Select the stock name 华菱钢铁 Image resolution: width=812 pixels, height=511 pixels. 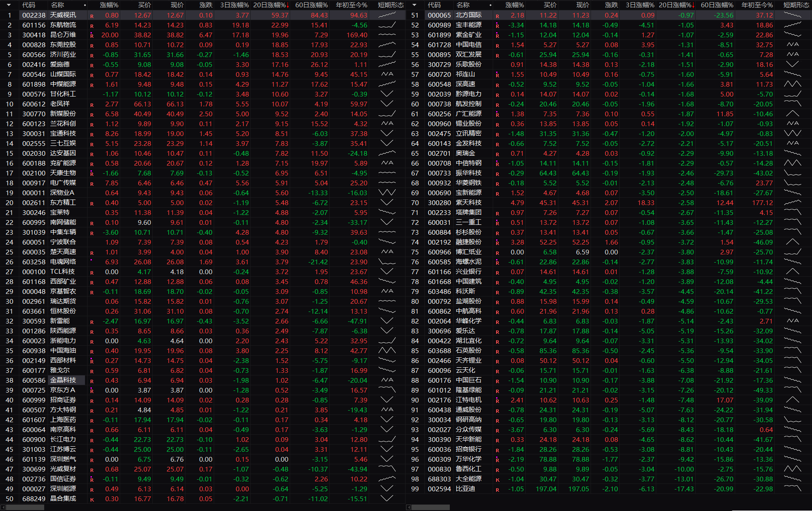click(469, 183)
